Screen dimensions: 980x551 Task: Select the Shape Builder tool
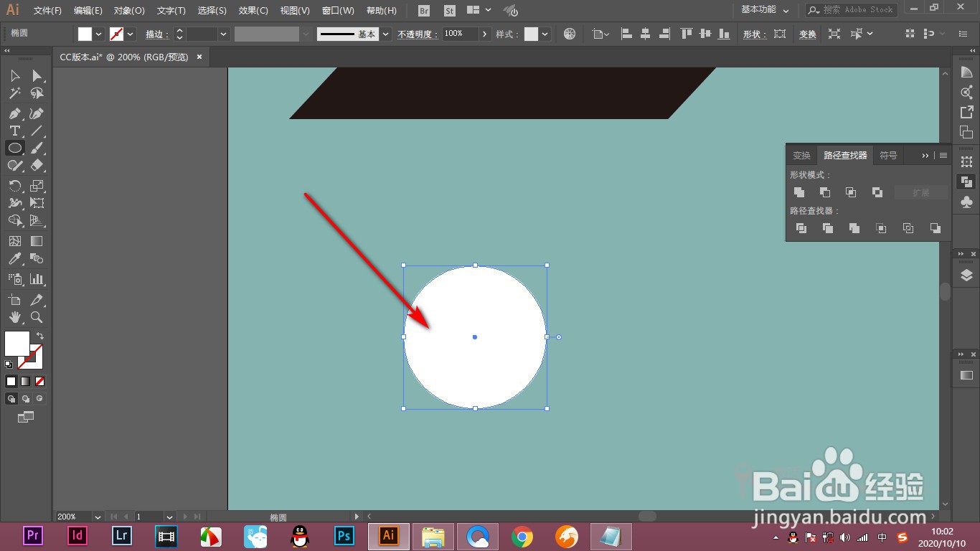click(14, 220)
